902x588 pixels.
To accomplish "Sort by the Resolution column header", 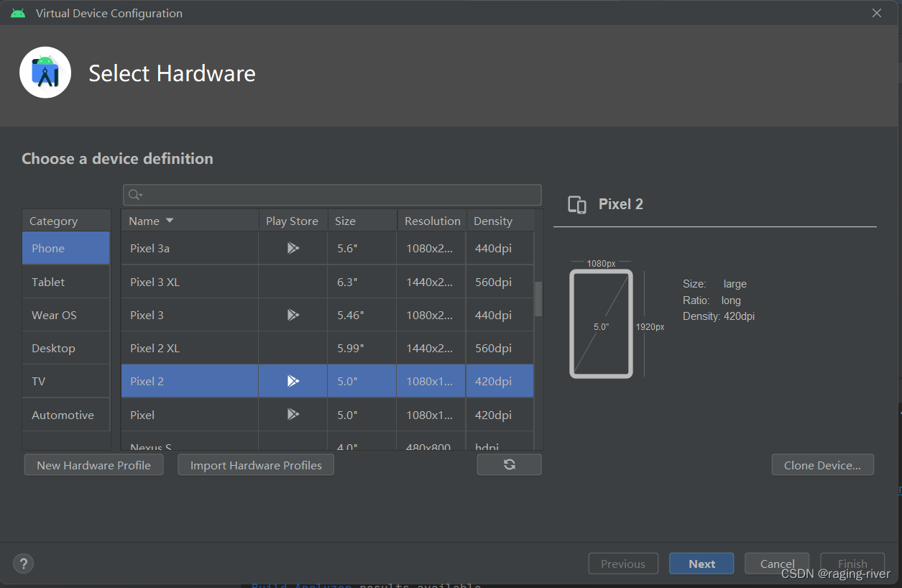I will pos(432,221).
